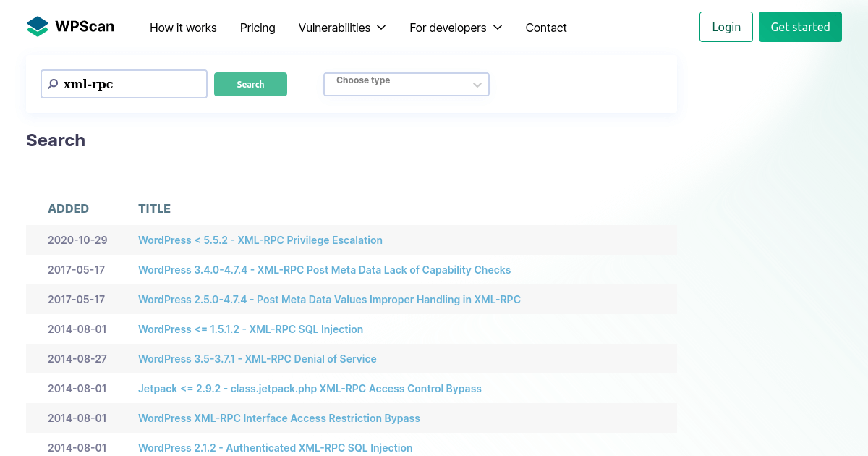
Task: Click the date 2020-10-29
Action: tap(77, 240)
